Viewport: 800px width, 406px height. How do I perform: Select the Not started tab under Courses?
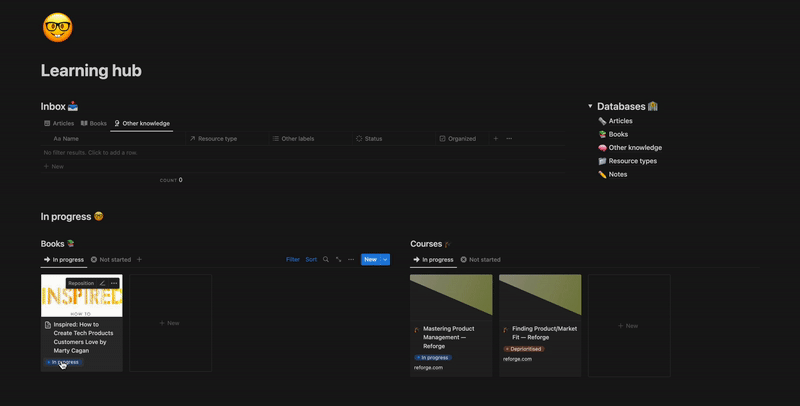(480, 260)
